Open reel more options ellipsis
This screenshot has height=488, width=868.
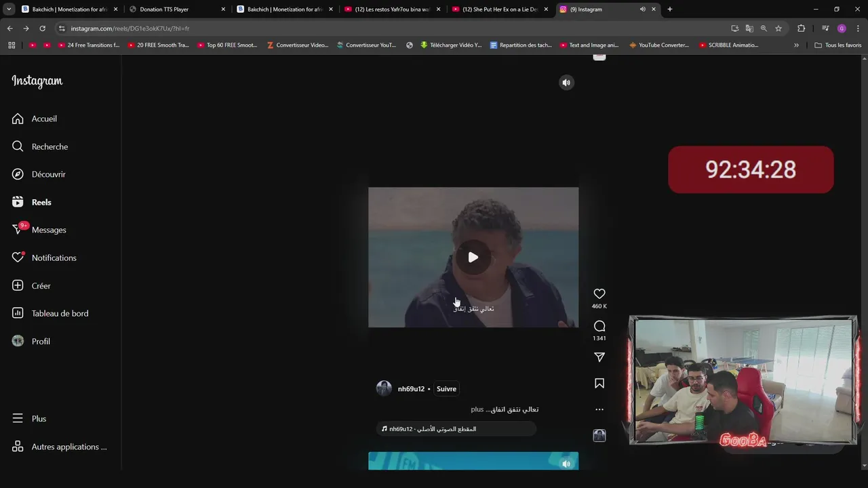coord(599,409)
